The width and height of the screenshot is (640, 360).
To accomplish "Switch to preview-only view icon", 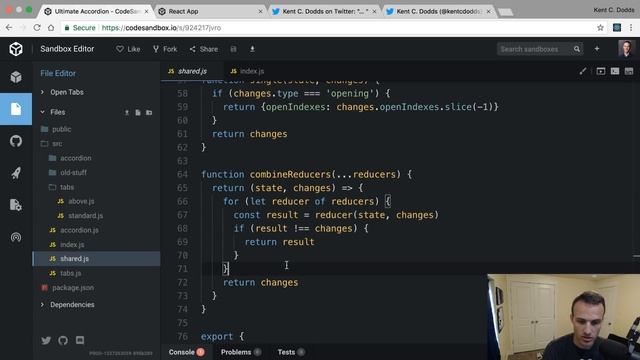I will (601, 71).
